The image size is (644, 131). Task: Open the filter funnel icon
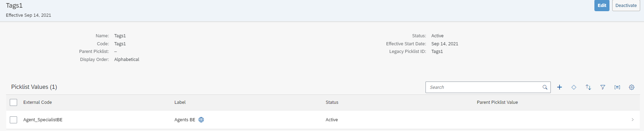coord(603,87)
